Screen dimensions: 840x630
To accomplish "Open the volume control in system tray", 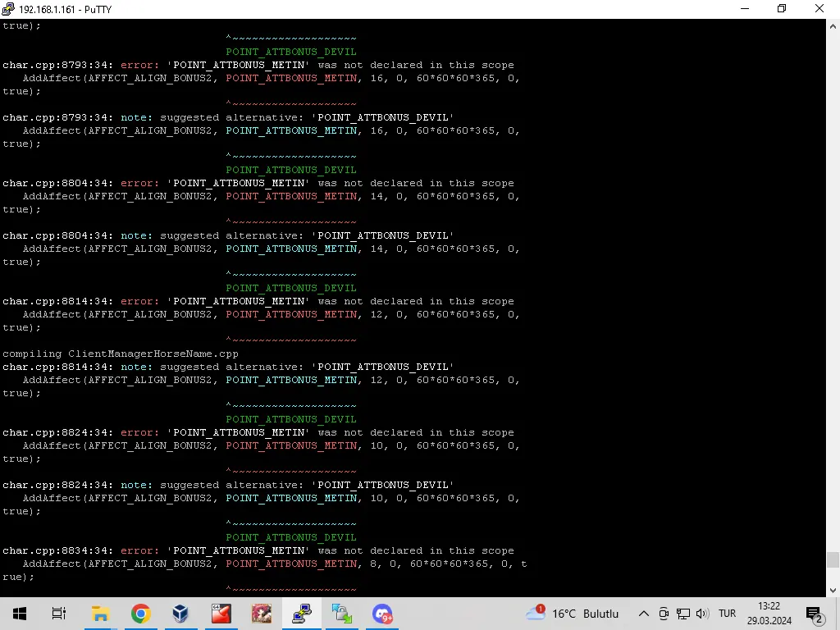I will tap(702, 614).
